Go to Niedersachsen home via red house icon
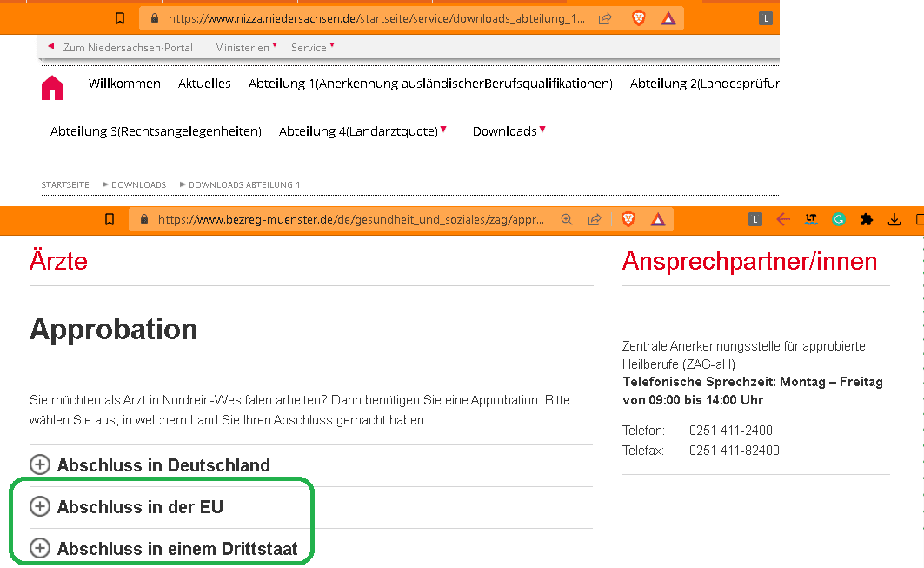 (52, 88)
